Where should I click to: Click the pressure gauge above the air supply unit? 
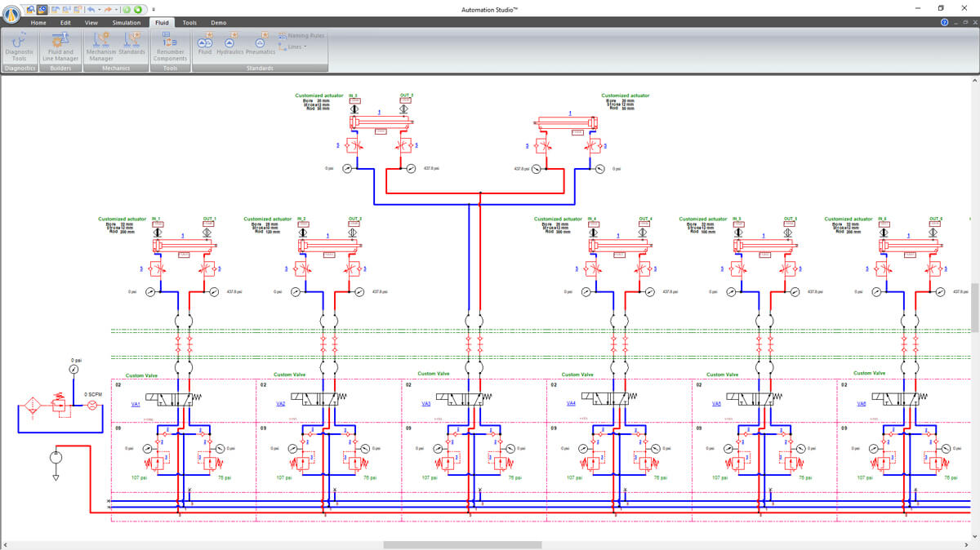(x=74, y=370)
